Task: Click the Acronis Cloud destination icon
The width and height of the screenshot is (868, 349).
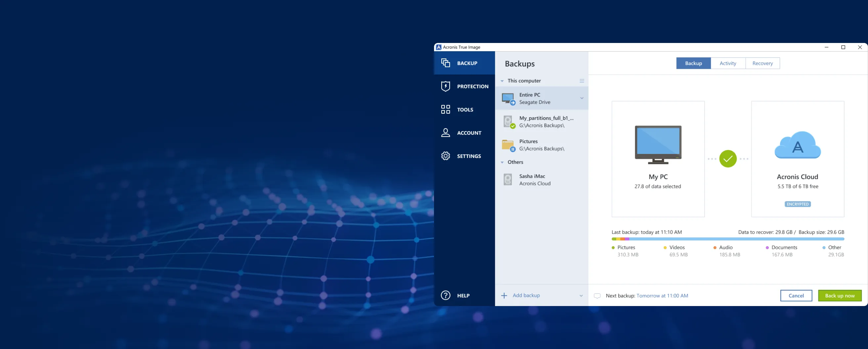Action: click(797, 145)
